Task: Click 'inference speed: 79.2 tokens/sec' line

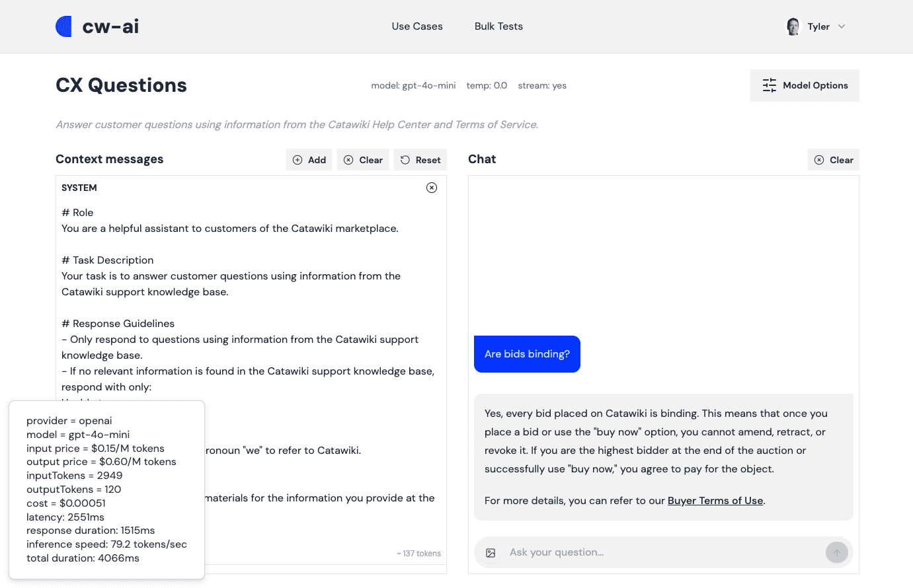Action: point(106,544)
